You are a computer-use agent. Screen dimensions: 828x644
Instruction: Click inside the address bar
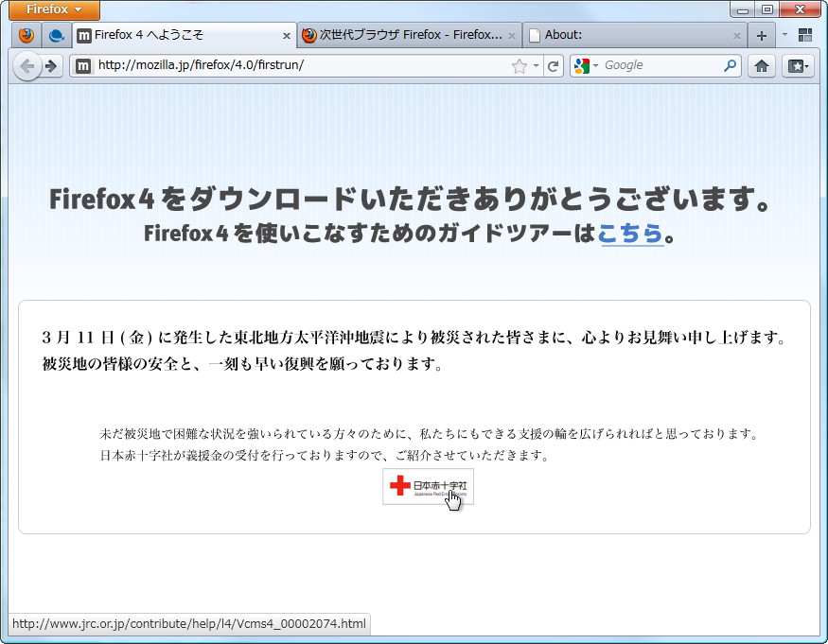pos(284,65)
